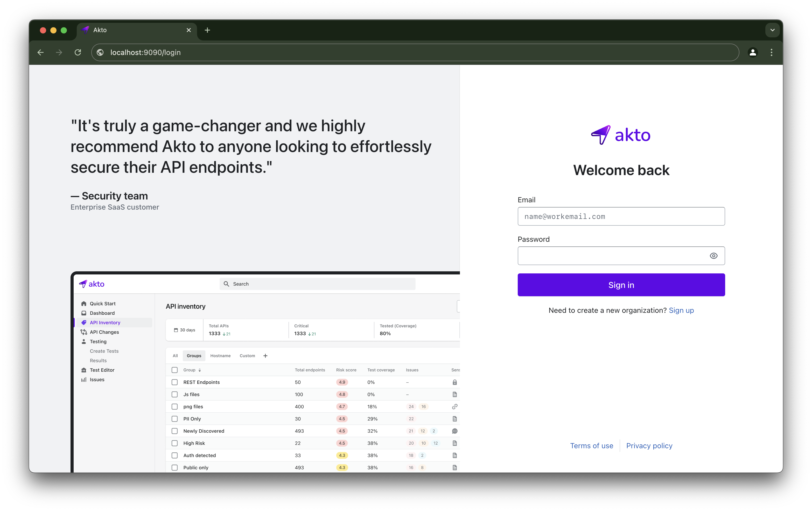Expand the tab search chevron dropdown
This screenshot has width=812, height=511.
(772, 30)
